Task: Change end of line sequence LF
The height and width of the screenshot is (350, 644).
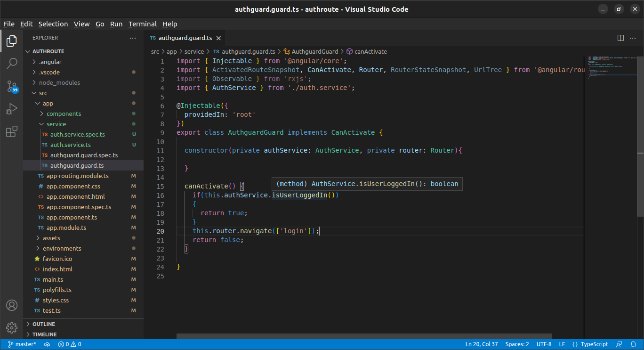Action: point(562,344)
